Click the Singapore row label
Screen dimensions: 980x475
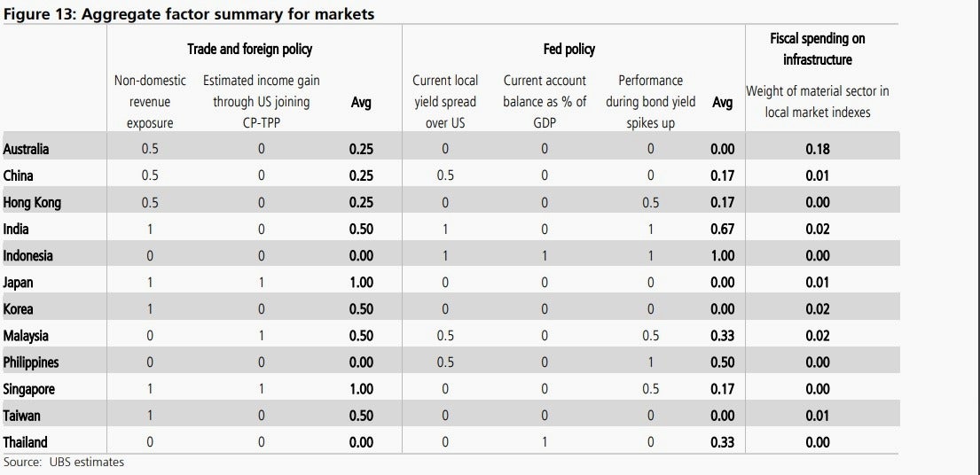pyautogui.click(x=28, y=390)
